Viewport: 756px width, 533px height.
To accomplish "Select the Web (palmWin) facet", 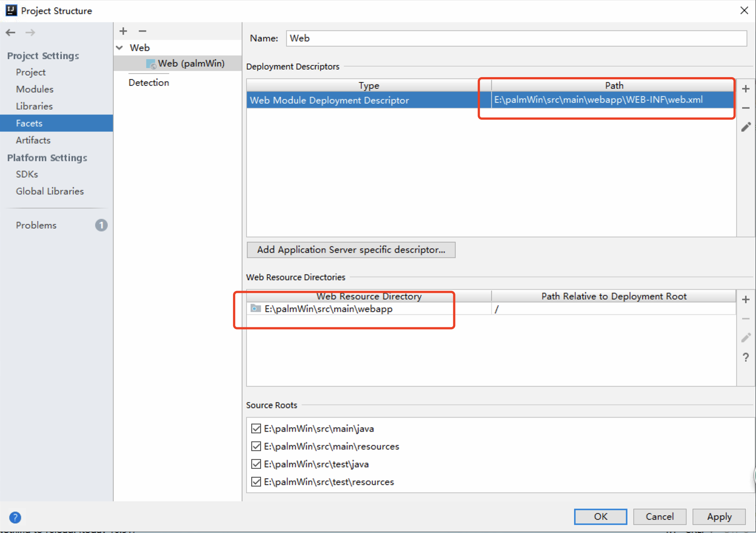I will coord(178,63).
